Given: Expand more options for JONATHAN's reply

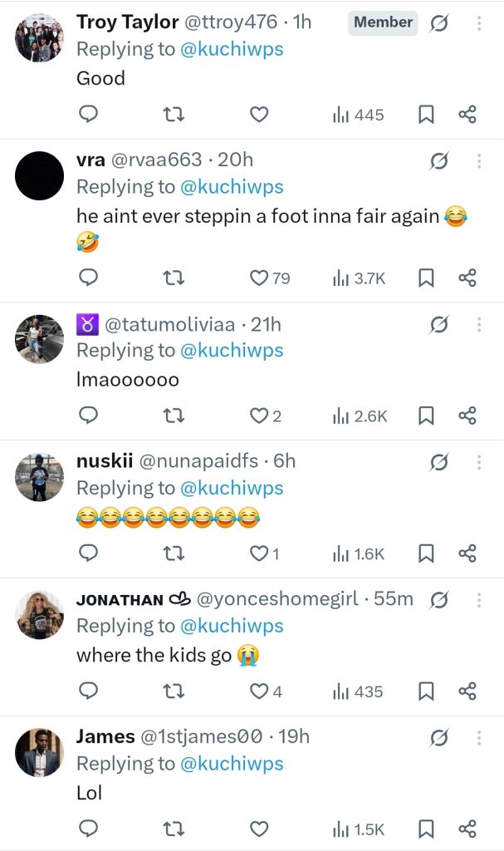Looking at the screenshot, I should pyautogui.click(x=478, y=600).
